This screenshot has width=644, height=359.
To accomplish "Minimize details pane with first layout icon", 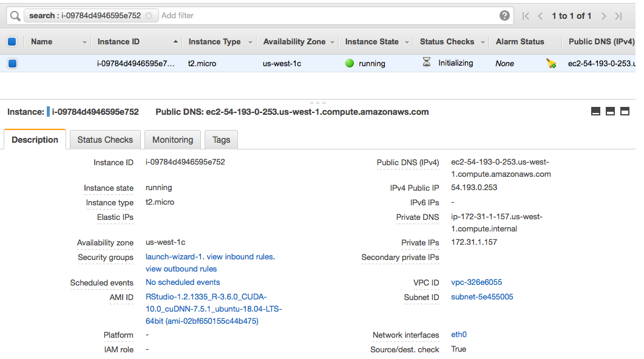I will [595, 111].
